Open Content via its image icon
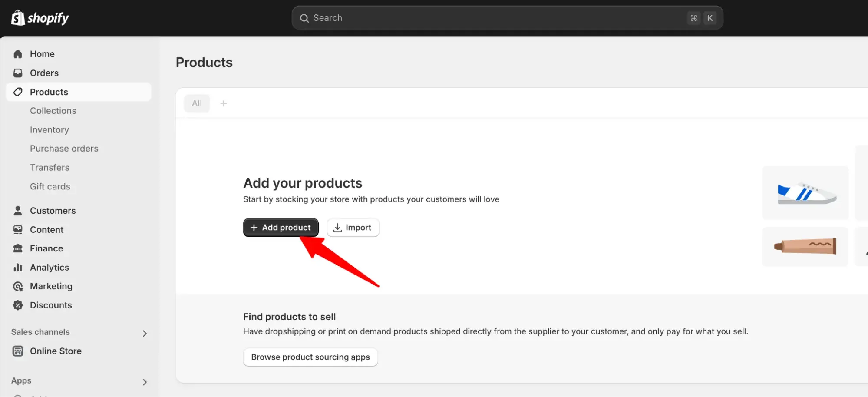 pos(18,229)
